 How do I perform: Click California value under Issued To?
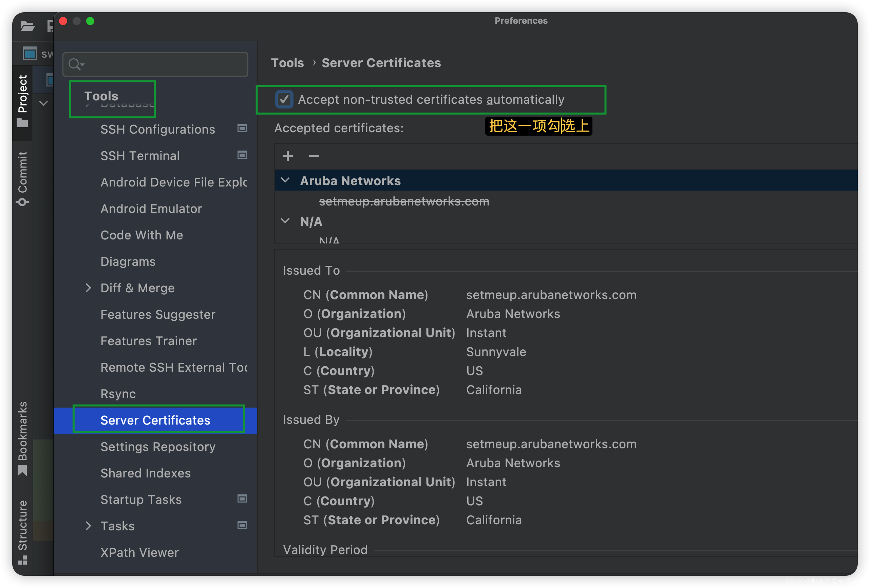coord(494,390)
